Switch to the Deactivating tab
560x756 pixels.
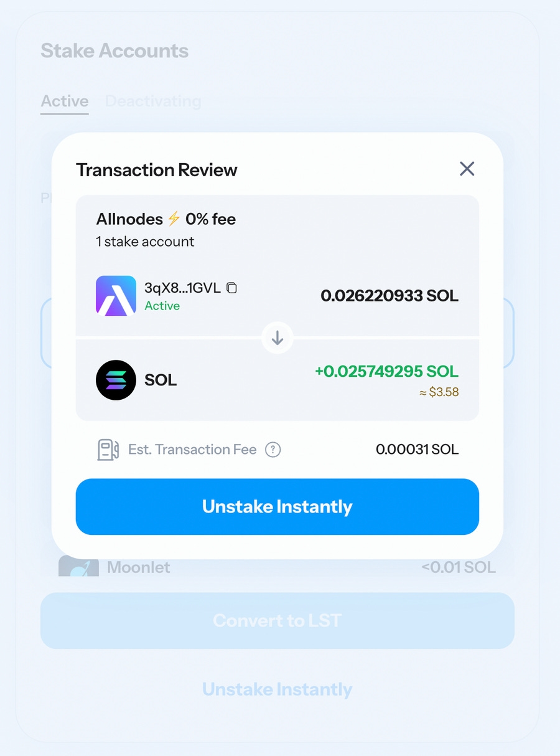pos(153,101)
